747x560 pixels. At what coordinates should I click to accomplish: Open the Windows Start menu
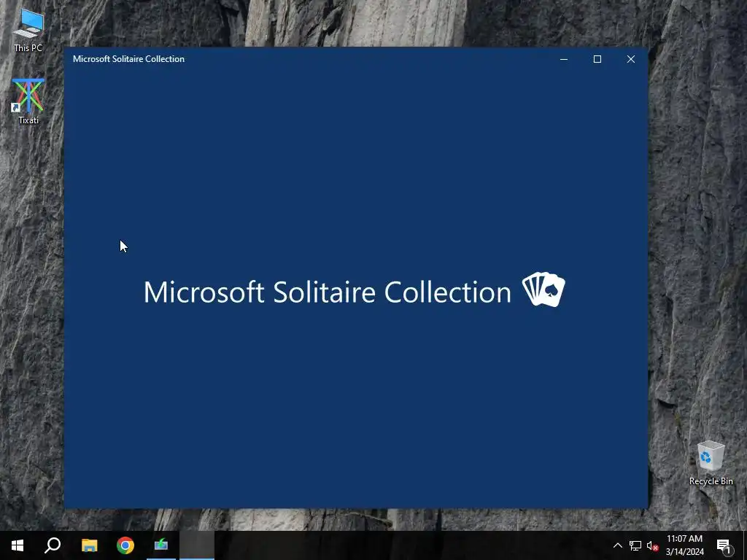[18, 545]
